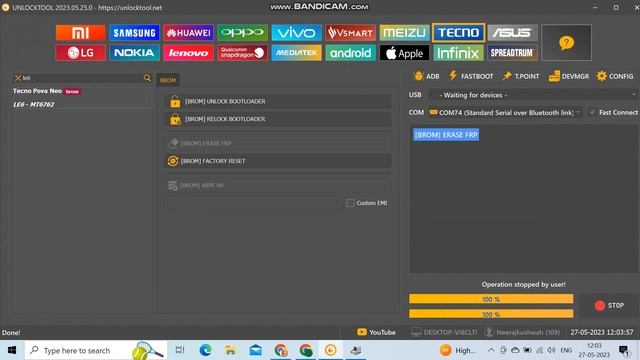The image size is (640, 360).
Task: Choose the Huawei brand tile
Action: pos(188,33)
